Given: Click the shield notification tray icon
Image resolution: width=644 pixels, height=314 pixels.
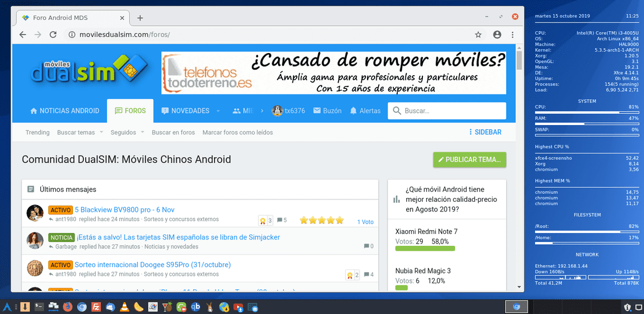Looking at the screenshot, I should coord(627,307).
